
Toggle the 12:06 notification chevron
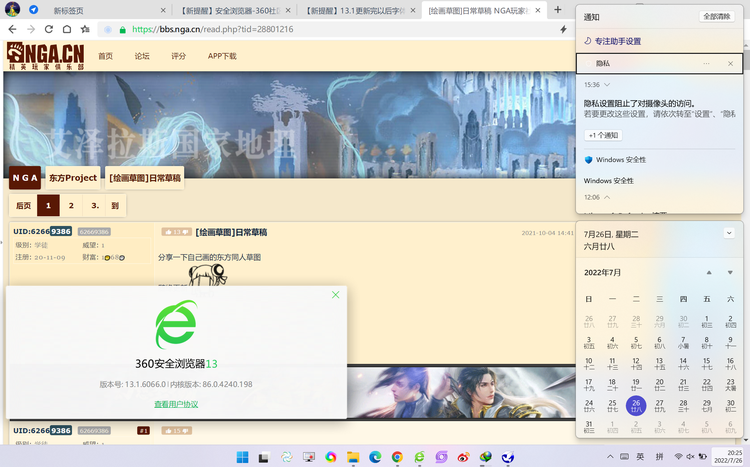pos(607,197)
